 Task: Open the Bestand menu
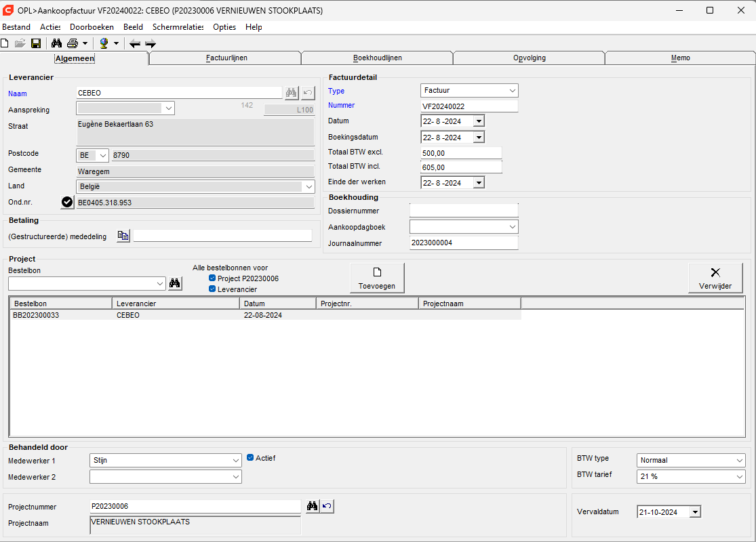pyautogui.click(x=16, y=27)
